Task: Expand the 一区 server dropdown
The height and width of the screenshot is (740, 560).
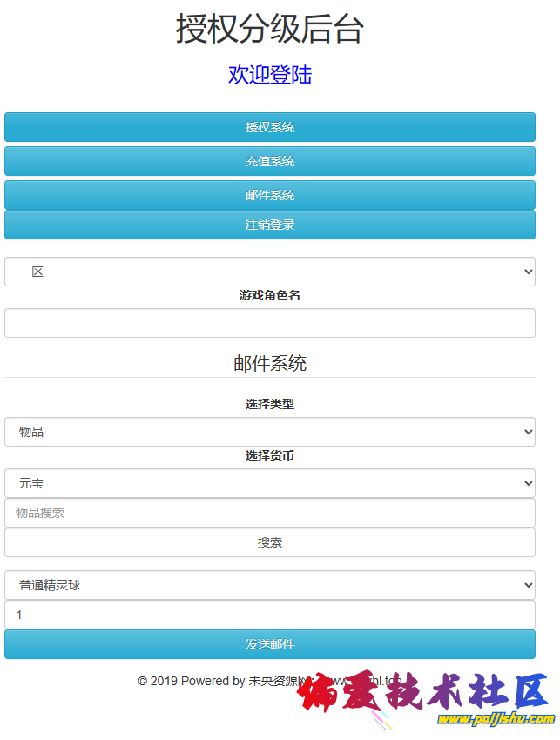Action: [270, 272]
